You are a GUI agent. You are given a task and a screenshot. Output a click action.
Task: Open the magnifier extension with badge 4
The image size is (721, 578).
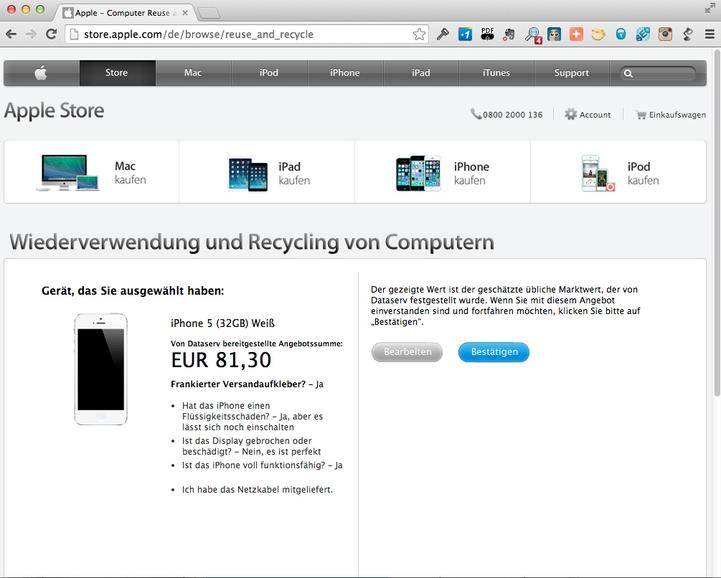pyautogui.click(x=533, y=35)
